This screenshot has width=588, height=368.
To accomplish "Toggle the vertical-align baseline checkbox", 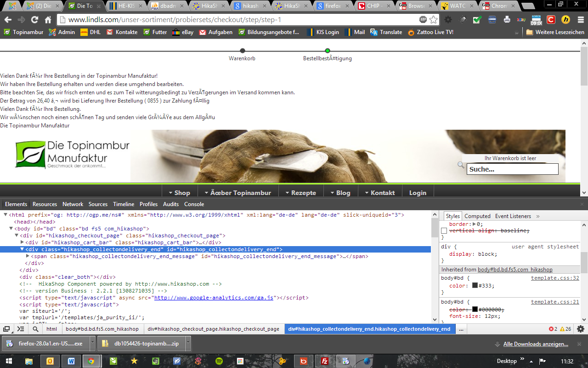I will [444, 230].
